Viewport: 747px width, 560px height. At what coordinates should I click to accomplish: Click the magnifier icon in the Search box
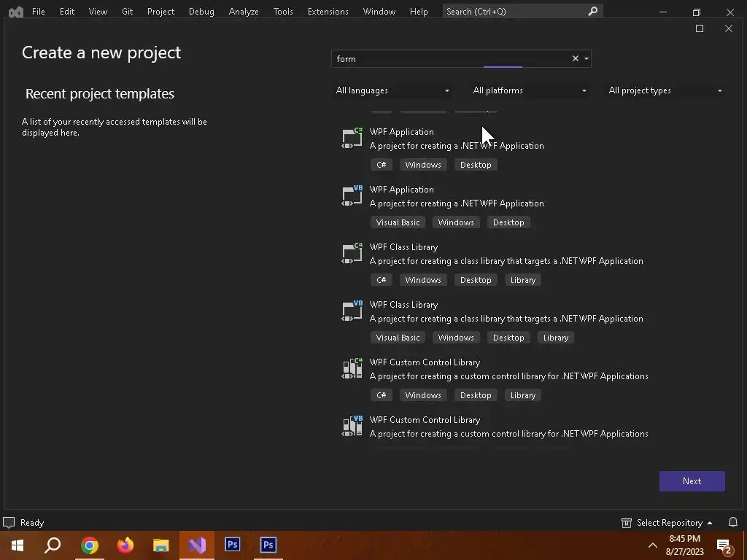pos(592,11)
